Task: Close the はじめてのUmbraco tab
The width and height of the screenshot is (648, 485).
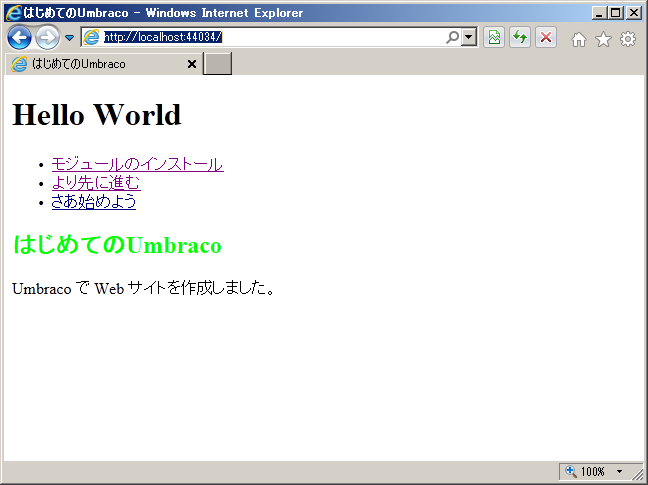Action: 192,64
